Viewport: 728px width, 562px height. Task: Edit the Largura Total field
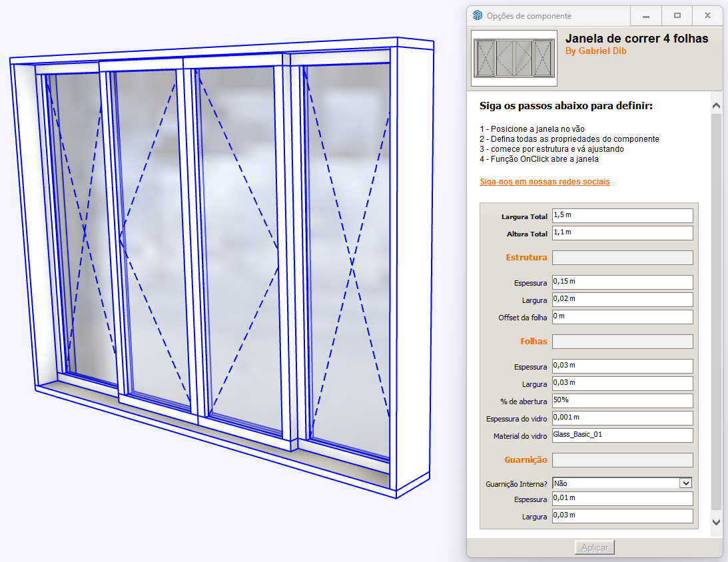pyautogui.click(x=622, y=216)
